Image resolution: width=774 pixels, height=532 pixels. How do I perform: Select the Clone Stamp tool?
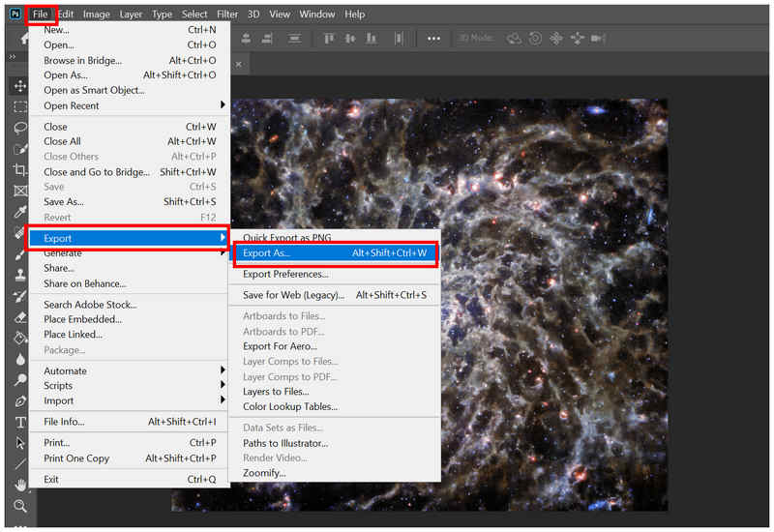click(19, 275)
